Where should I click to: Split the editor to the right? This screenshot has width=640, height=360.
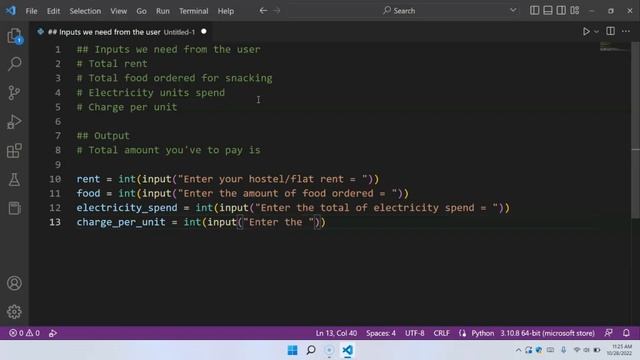(x=611, y=31)
